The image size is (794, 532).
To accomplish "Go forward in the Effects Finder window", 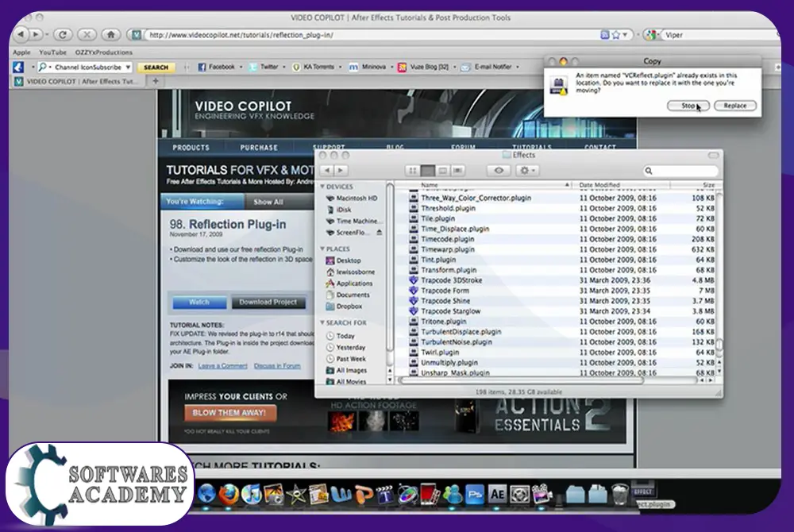I will (341, 171).
